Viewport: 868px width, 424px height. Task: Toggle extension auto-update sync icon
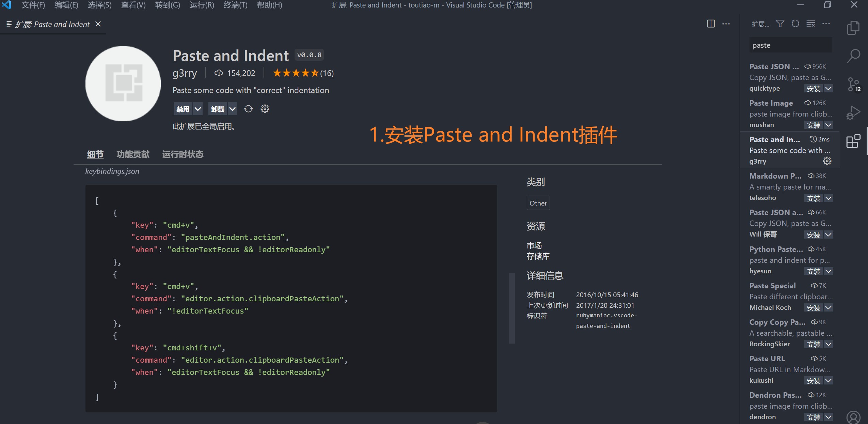(x=248, y=109)
